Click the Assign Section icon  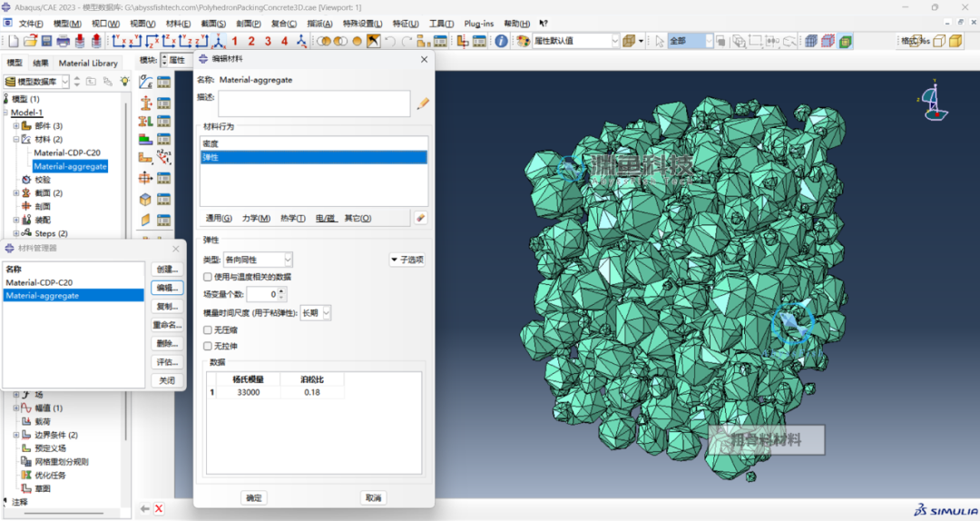(145, 122)
